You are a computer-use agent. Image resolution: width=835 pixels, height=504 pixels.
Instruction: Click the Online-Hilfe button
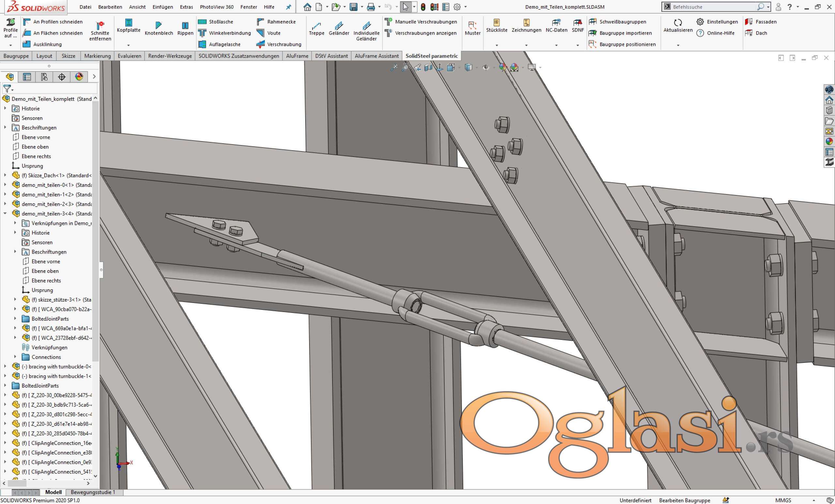click(x=721, y=33)
